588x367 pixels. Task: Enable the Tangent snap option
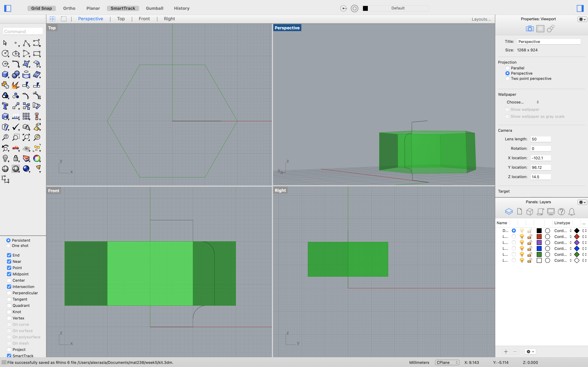coord(8,299)
